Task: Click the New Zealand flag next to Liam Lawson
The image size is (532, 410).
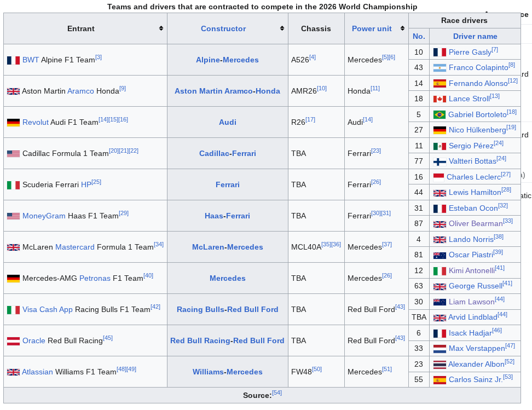Action: [x=440, y=302]
